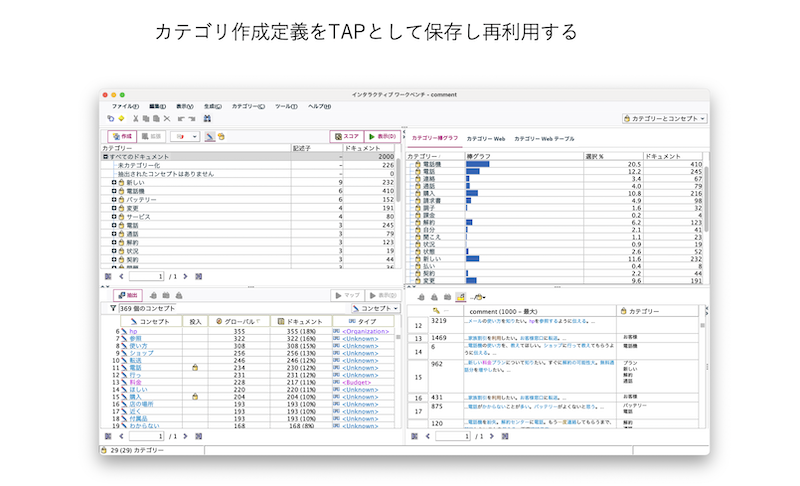Click page number field under category tree

pos(146,276)
